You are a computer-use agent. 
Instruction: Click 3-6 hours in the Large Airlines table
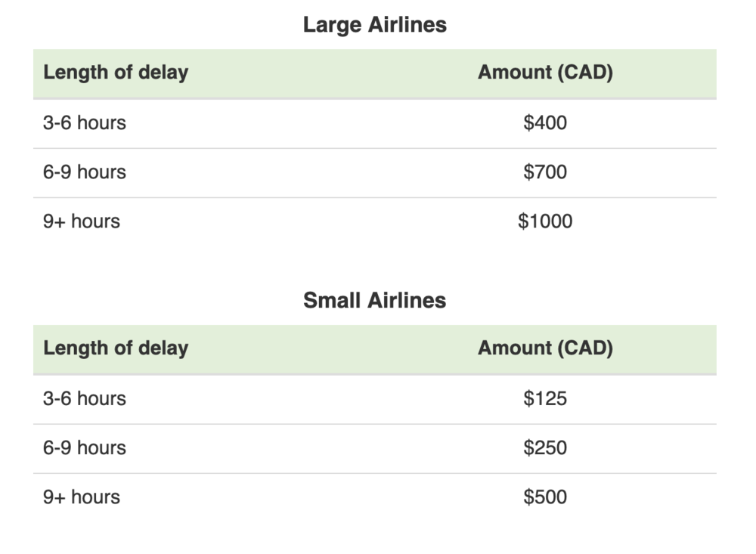pos(85,122)
